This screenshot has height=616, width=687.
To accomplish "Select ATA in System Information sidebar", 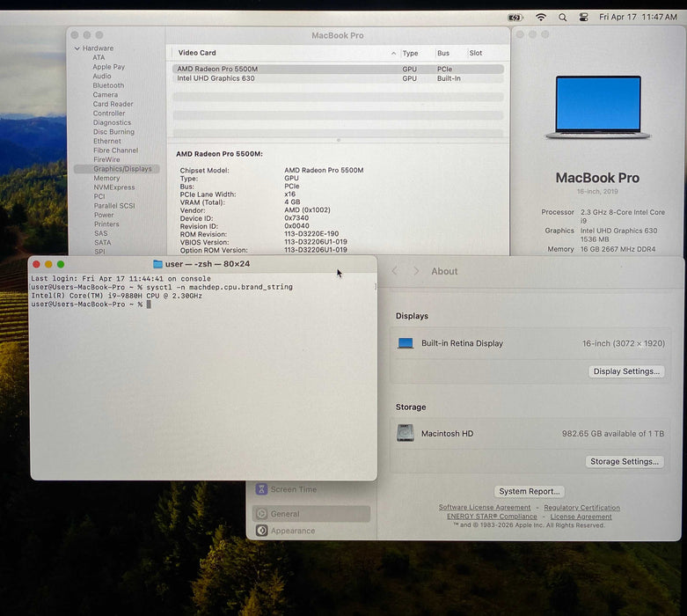I will click(99, 57).
